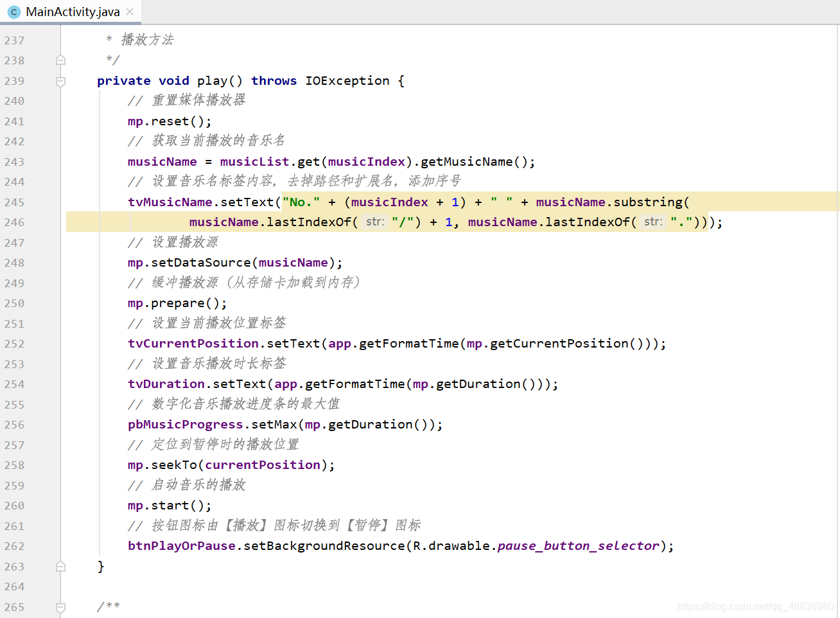The height and width of the screenshot is (618, 840).
Task: Click the closing brace on line 263
Action: coord(101,566)
